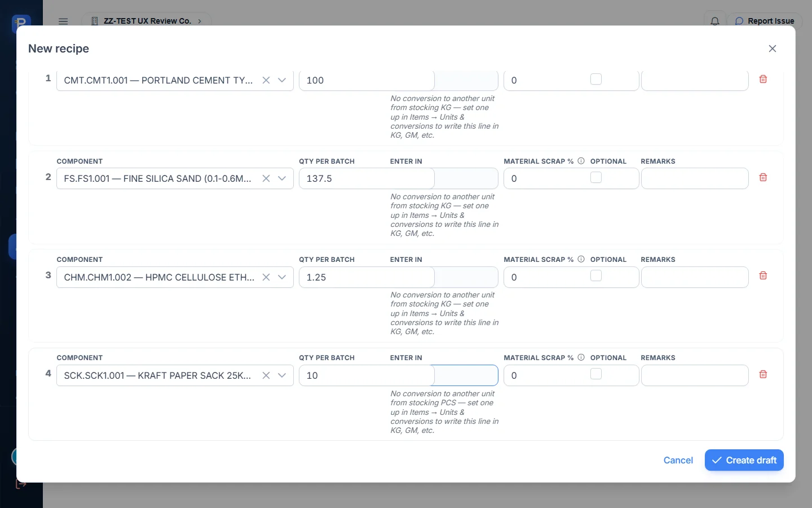The width and height of the screenshot is (812, 508).
Task: Show Material Scrap % info in row 4
Action: pyautogui.click(x=581, y=357)
